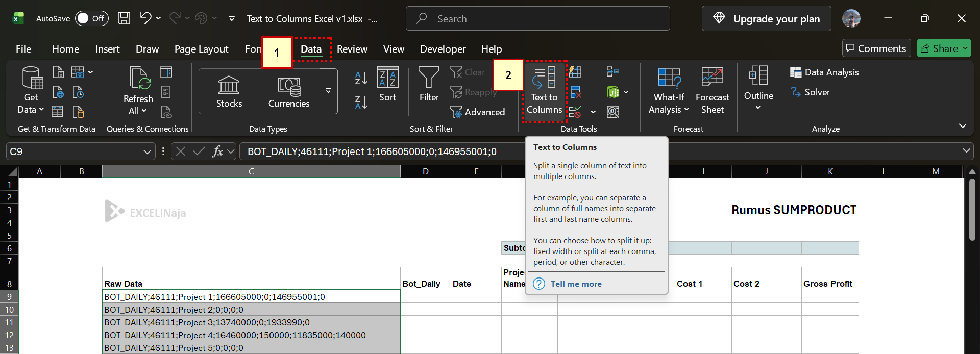The width and height of the screenshot is (980, 354).
Task: Expand the formula bar
Action: point(966,151)
